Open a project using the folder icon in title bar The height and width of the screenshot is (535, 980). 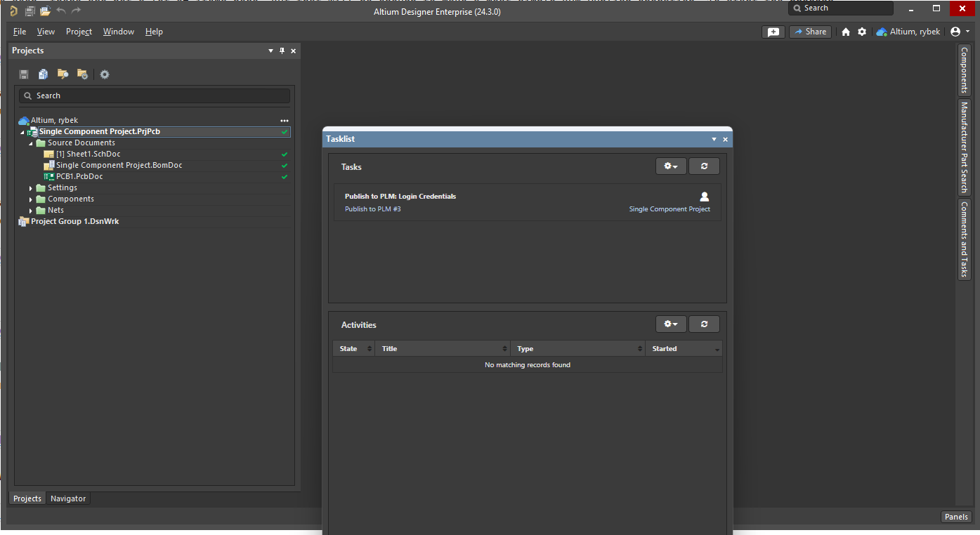[45, 11]
